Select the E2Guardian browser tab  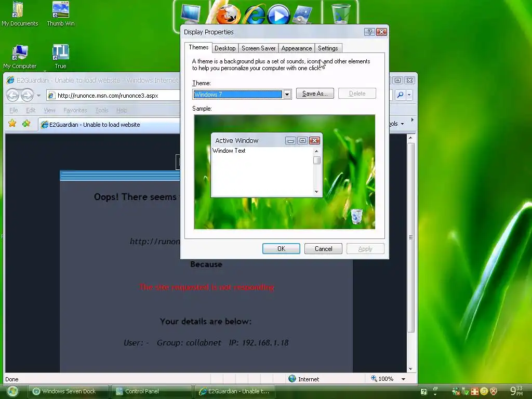[x=109, y=125]
